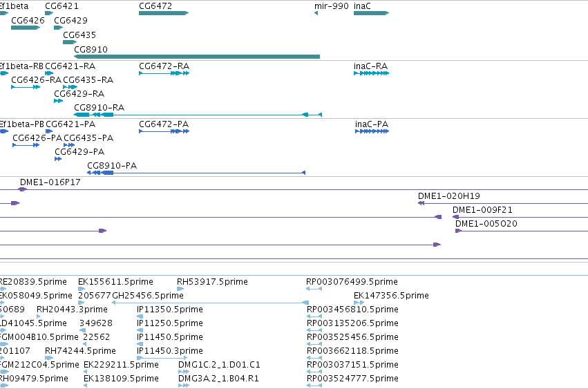Click the CG6421 gene label
588x389 pixels.
pos(61,6)
